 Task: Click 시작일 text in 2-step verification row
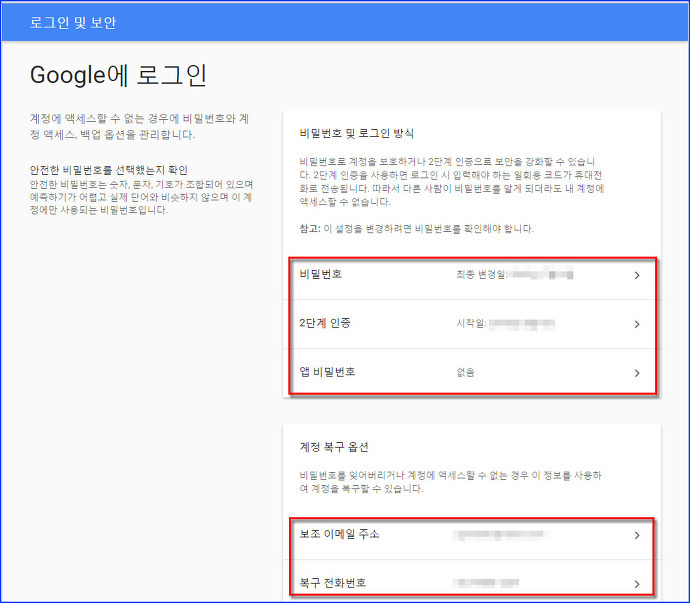point(471,324)
